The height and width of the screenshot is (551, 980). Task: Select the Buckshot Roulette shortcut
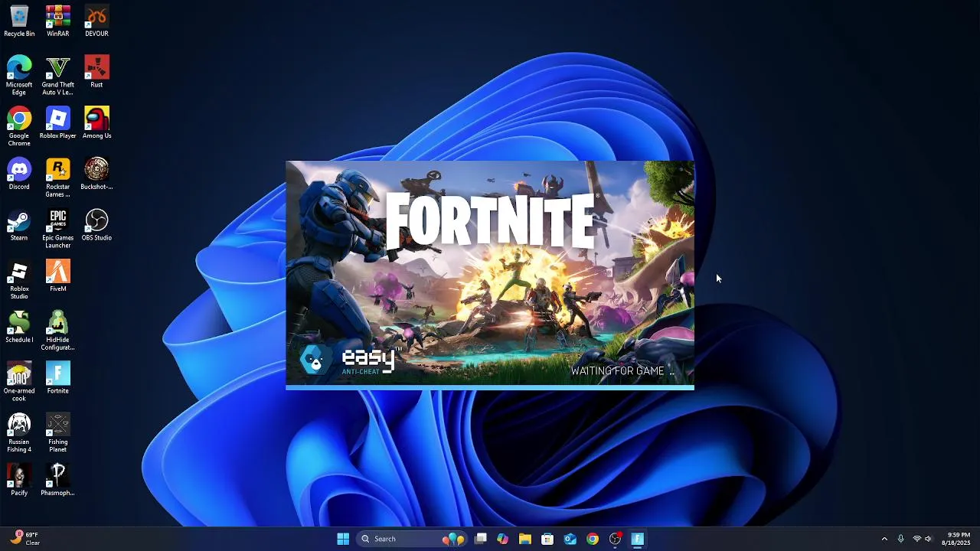click(x=96, y=174)
